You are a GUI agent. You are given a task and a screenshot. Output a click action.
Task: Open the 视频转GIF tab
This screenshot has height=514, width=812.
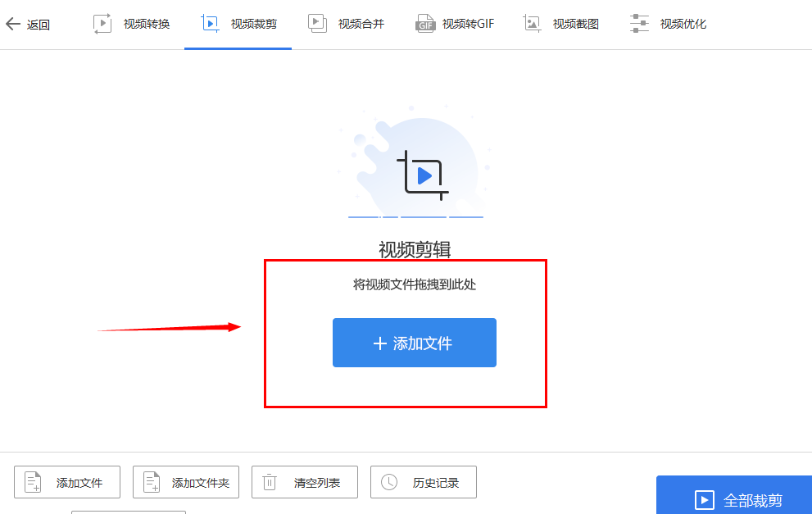(455, 24)
